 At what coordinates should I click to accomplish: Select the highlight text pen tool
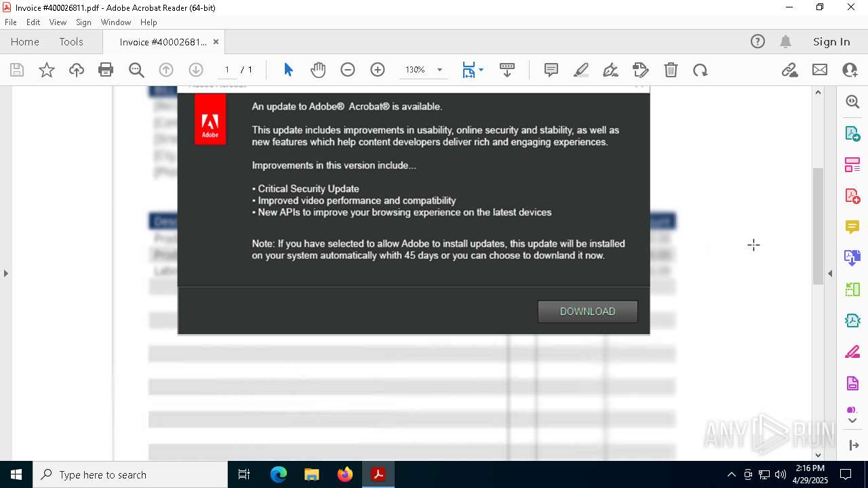click(x=581, y=70)
